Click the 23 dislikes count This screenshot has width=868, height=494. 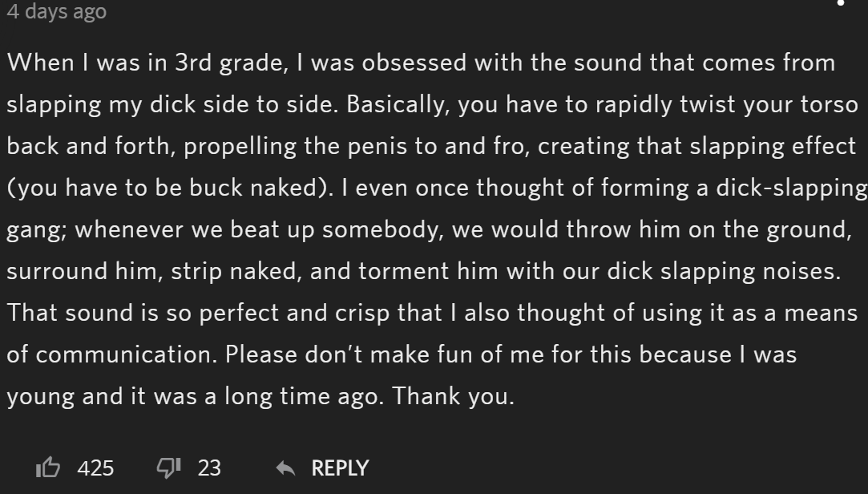point(209,468)
